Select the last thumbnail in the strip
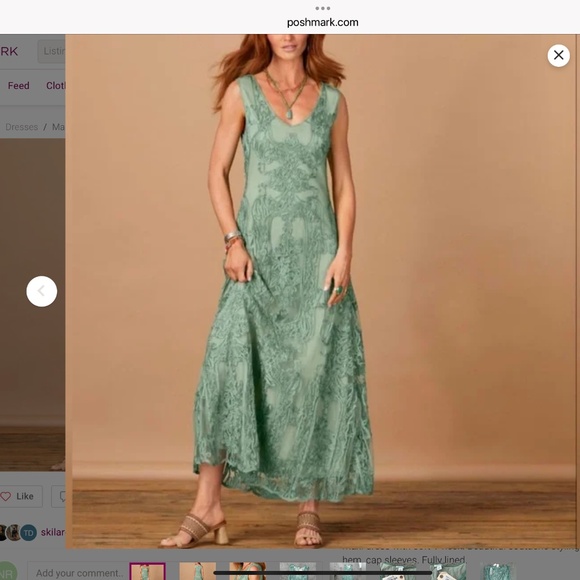Viewport: 580px width, 580px height. pos(498,571)
